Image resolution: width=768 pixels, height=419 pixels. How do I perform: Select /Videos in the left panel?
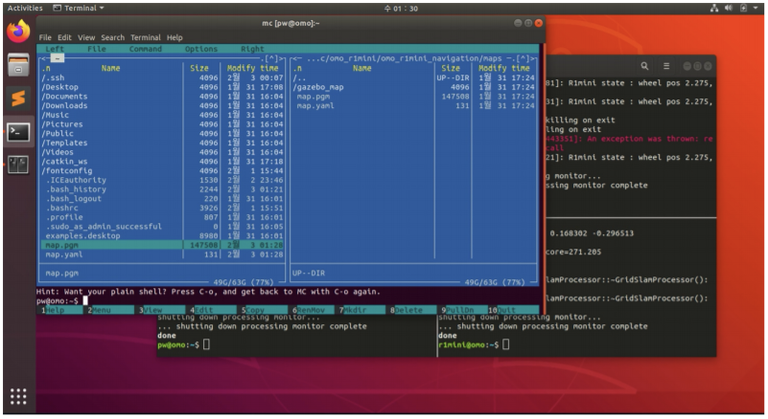57,152
